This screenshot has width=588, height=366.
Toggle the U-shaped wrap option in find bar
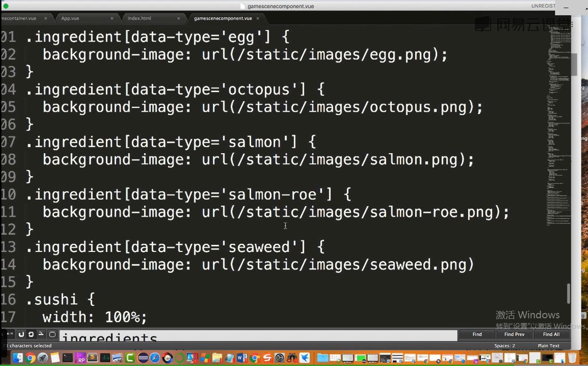tap(21, 335)
